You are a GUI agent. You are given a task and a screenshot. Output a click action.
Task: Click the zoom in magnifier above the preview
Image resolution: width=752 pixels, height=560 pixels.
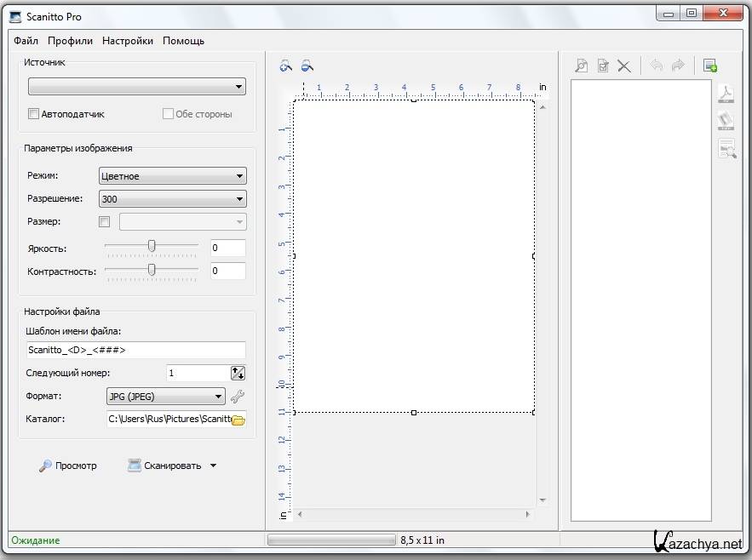click(285, 65)
